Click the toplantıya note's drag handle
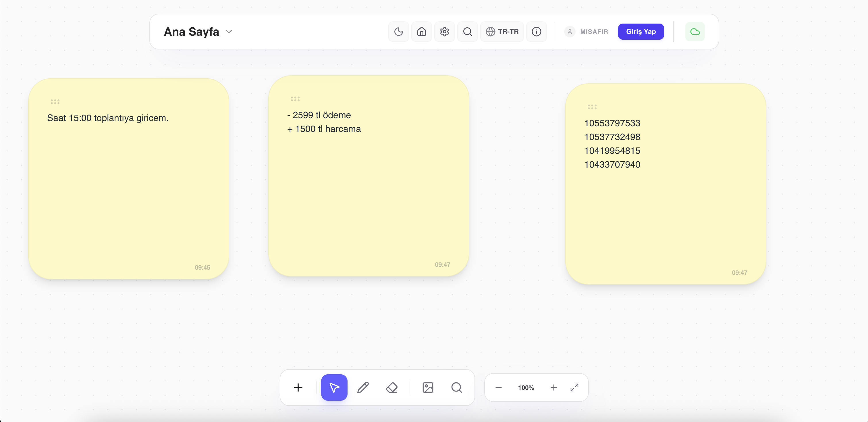This screenshot has width=868, height=422. pyautogui.click(x=55, y=101)
